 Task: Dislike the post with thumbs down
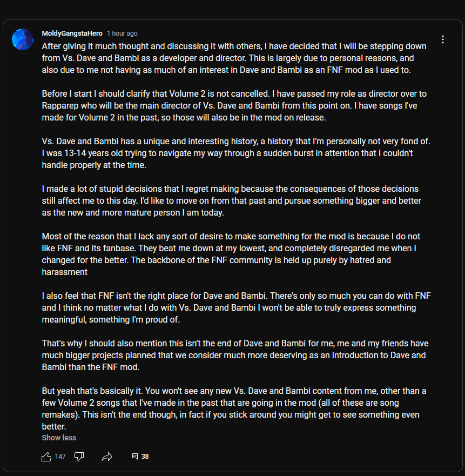(x=79, y=457)
